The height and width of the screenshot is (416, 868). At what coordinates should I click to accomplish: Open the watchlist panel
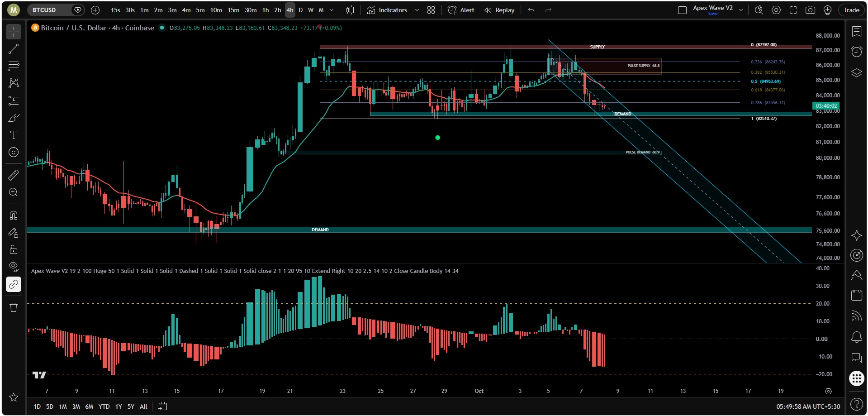(x=857, y=31)
